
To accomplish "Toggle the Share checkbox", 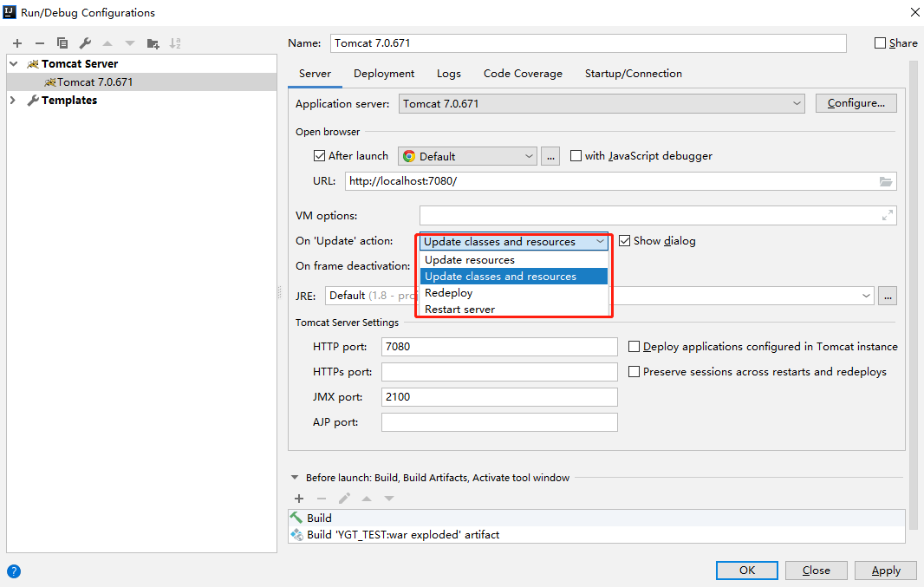I will coord(881,43).
